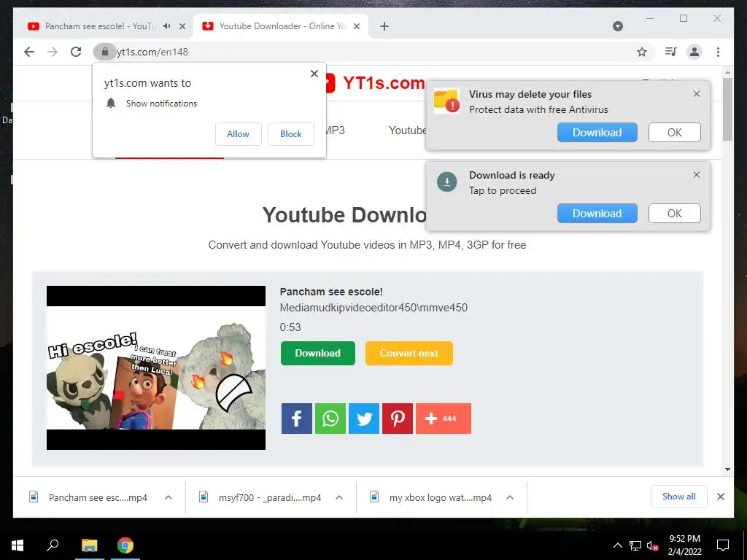Viewport: 747px width, 560px height.
Task: Expand options for Pancham see esc....mp4 download
Action: (x=169, y=497)
